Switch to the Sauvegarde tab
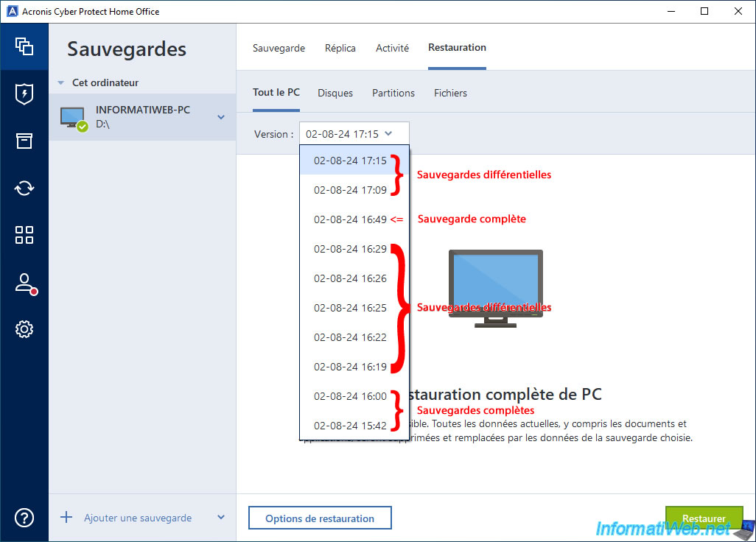This screenshot has width=756, height=542. click(279, 48)
